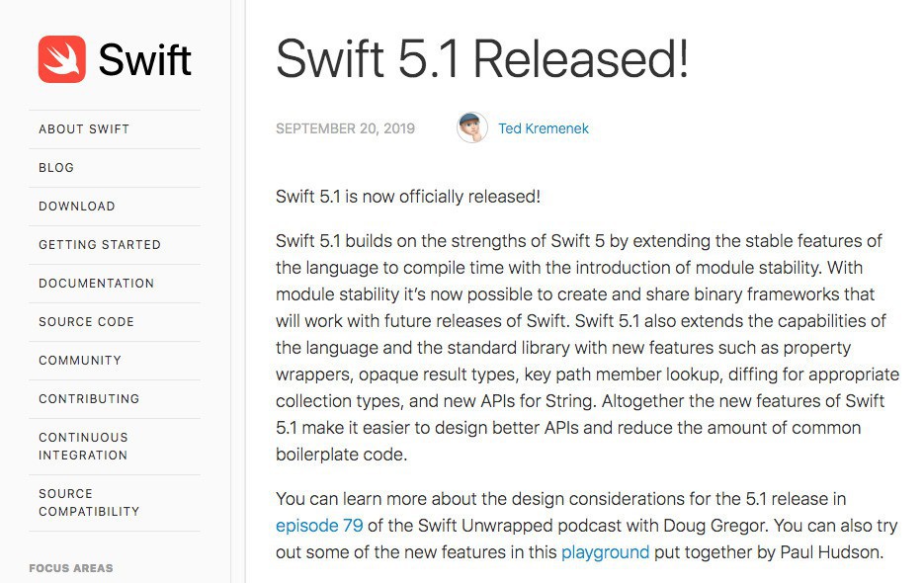This screenshot has height=583, width=924.
Task: Select Getting Started in sidebar
Action: (100, 245)
